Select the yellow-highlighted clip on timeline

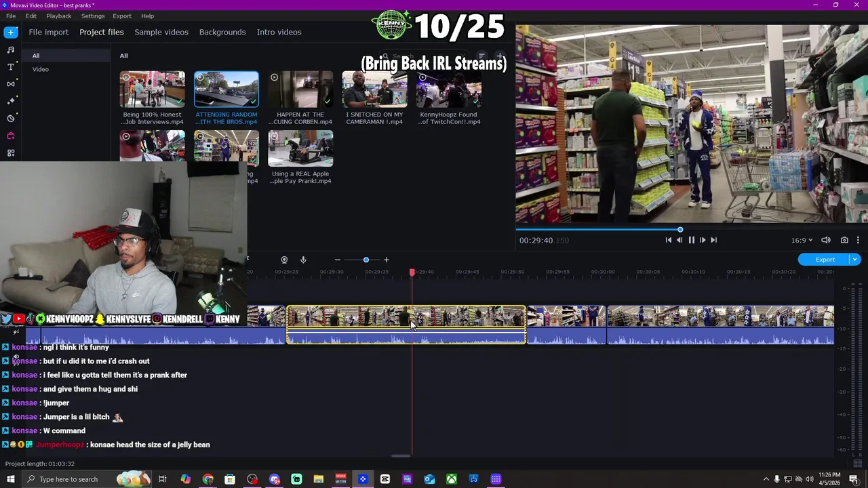406,325
